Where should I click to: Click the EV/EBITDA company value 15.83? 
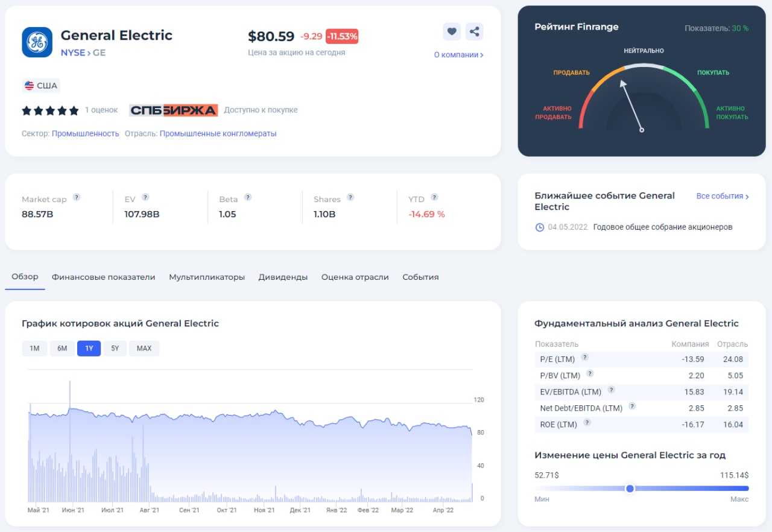694,391
